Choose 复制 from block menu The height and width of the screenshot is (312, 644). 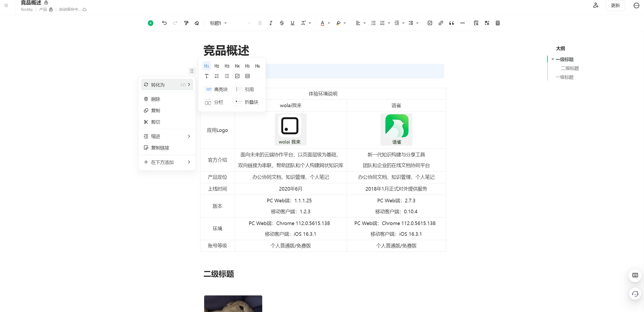[x=167, y=110]
